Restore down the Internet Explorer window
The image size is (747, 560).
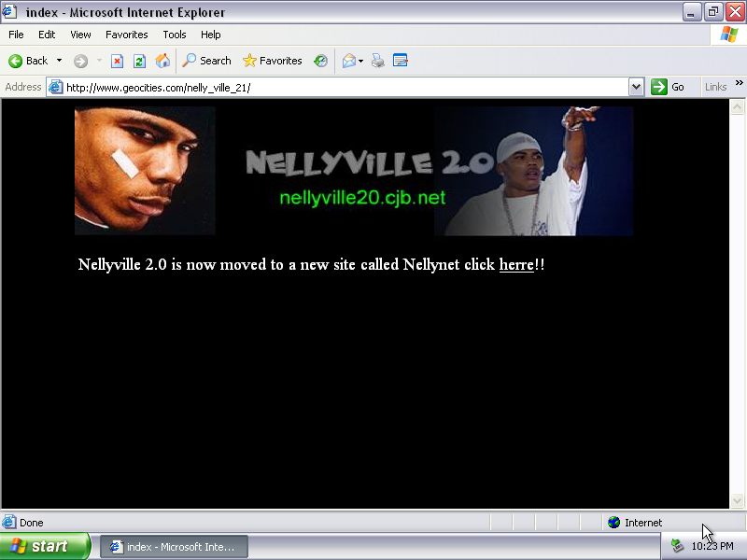(x=713, y=12)
